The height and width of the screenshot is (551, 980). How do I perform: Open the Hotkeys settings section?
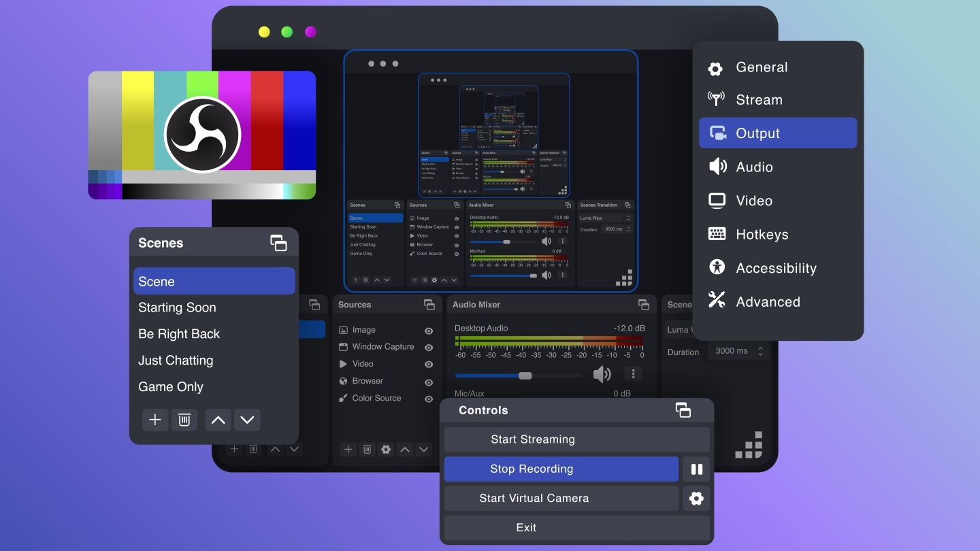762,234
